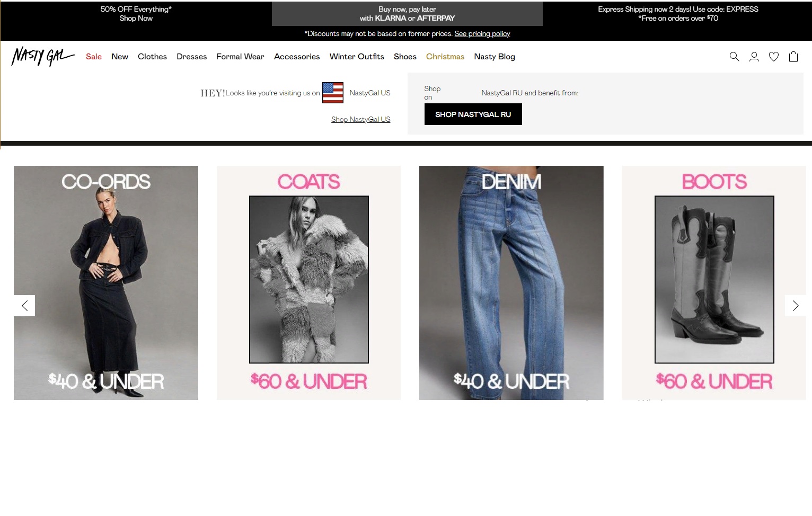Click the Express Shipping promo banner
This screenshot has width=812, height=516.
click(x=678, y=14)
